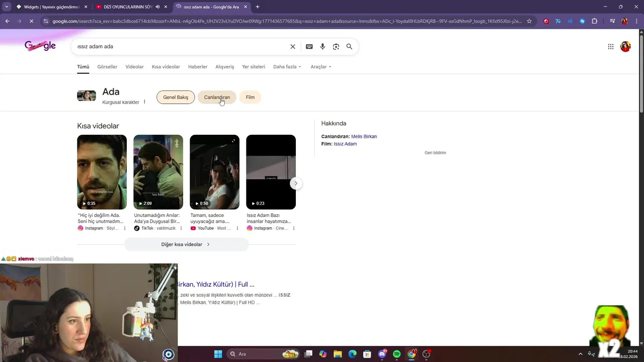Open options for the TikTok short video

[x=181, y=228]
